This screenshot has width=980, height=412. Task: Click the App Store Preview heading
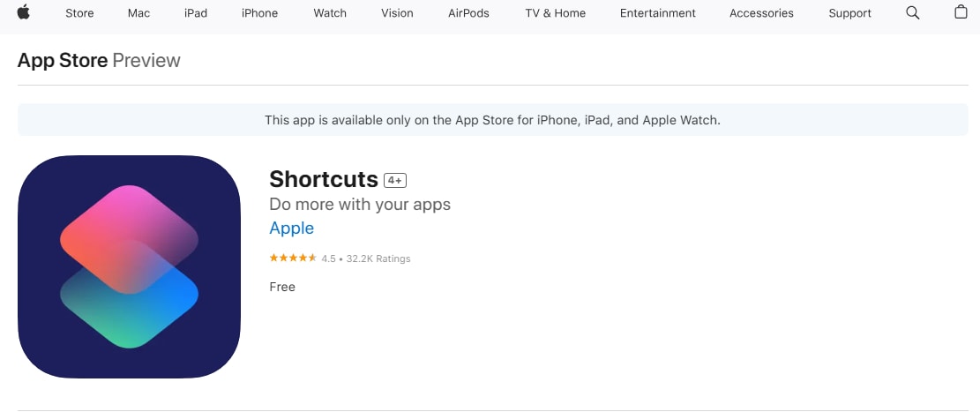[x=99, y=60]
